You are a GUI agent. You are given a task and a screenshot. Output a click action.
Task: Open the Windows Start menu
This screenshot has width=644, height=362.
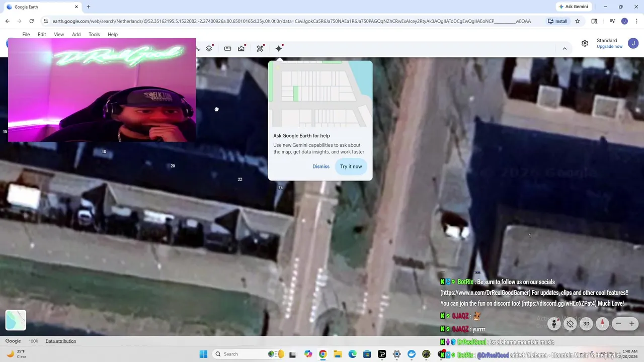click(203, 354)
